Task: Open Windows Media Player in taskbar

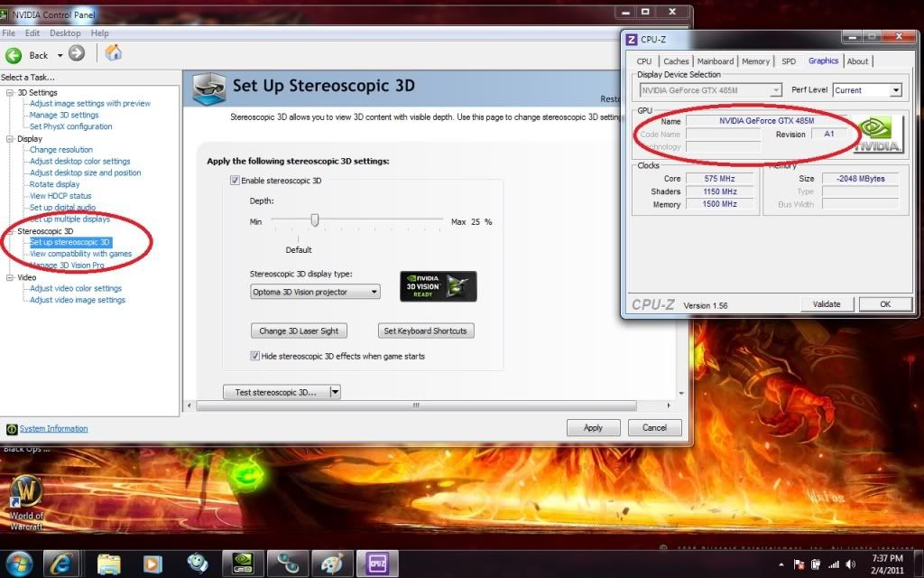Action: pos(152,564)
